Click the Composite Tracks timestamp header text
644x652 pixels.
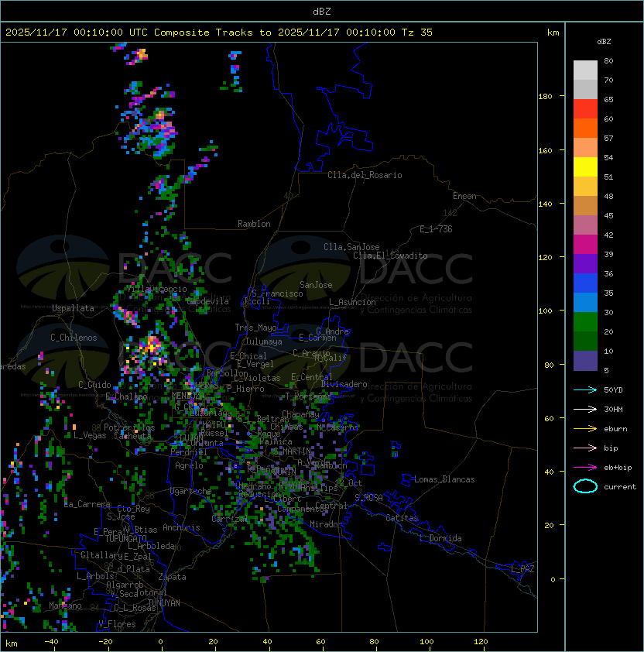(219, 33)
